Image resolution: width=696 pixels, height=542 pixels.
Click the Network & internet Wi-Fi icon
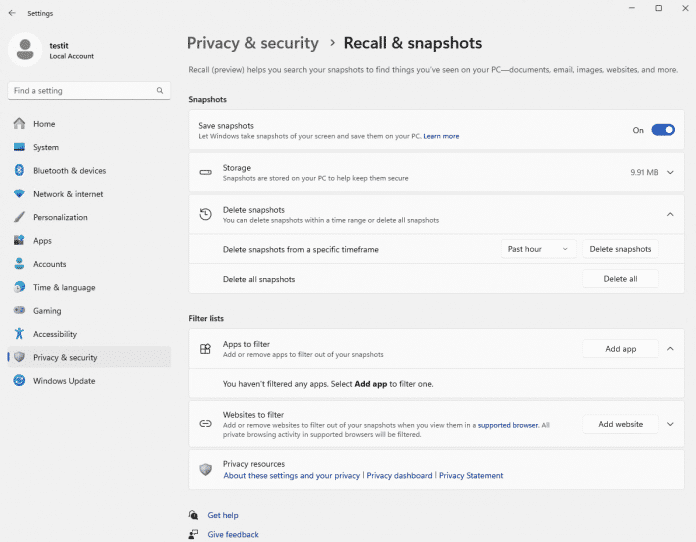tap(18, 194)
